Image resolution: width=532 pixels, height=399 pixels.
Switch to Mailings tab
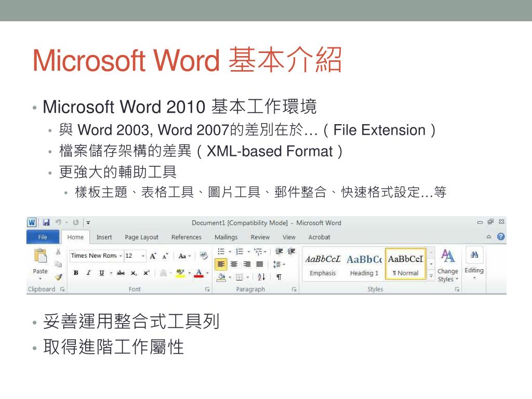[x=226, y=237]
